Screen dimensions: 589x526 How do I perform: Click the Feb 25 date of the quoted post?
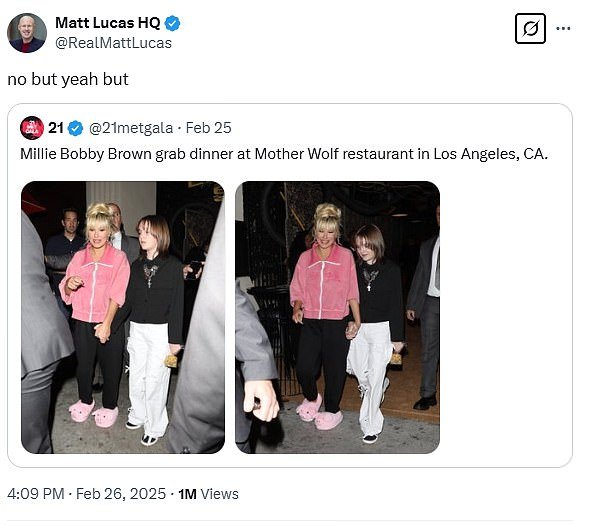208,128
